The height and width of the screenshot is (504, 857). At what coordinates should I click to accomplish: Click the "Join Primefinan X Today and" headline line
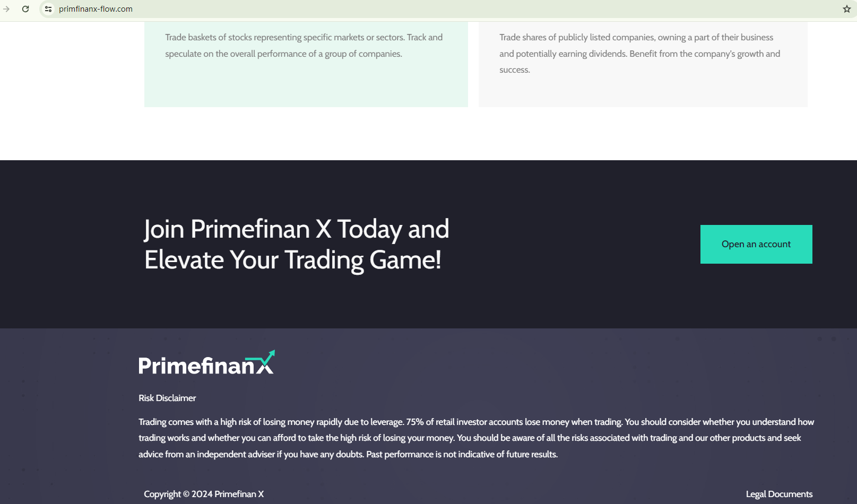click(297, 229)
